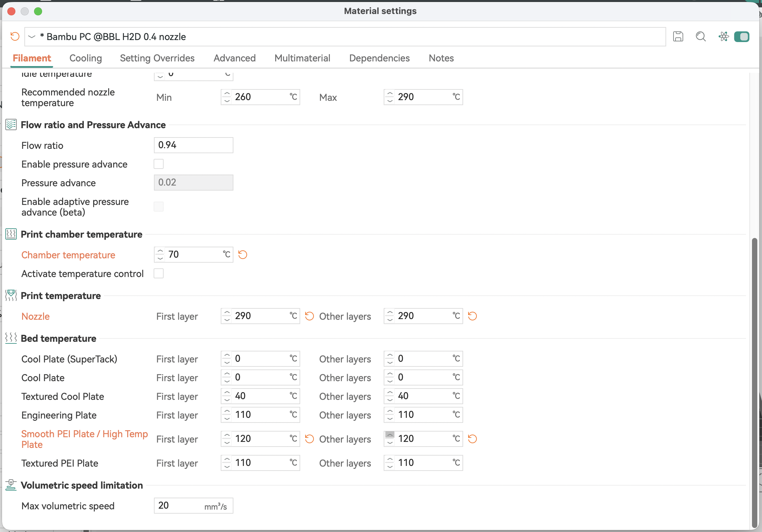Switch to the Filament tab

click(32, 58)
